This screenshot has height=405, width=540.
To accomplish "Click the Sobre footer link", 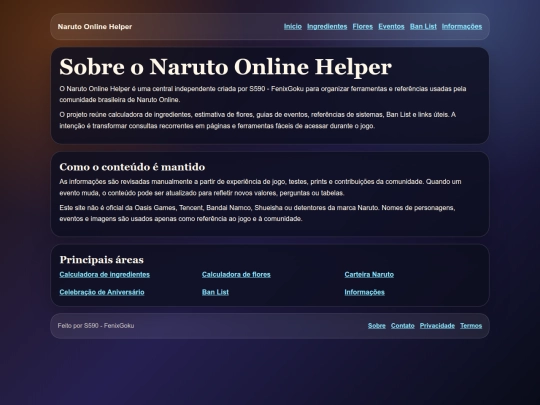I will point(376,325).
